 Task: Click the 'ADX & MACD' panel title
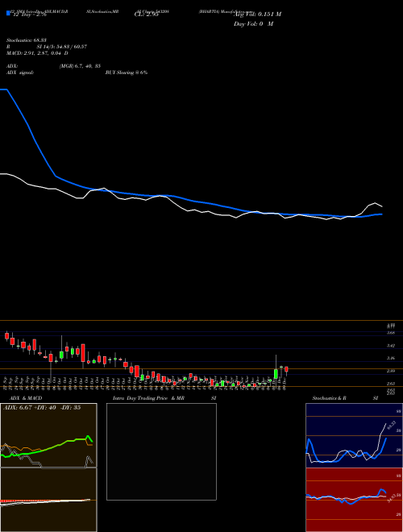pos(26,398)
